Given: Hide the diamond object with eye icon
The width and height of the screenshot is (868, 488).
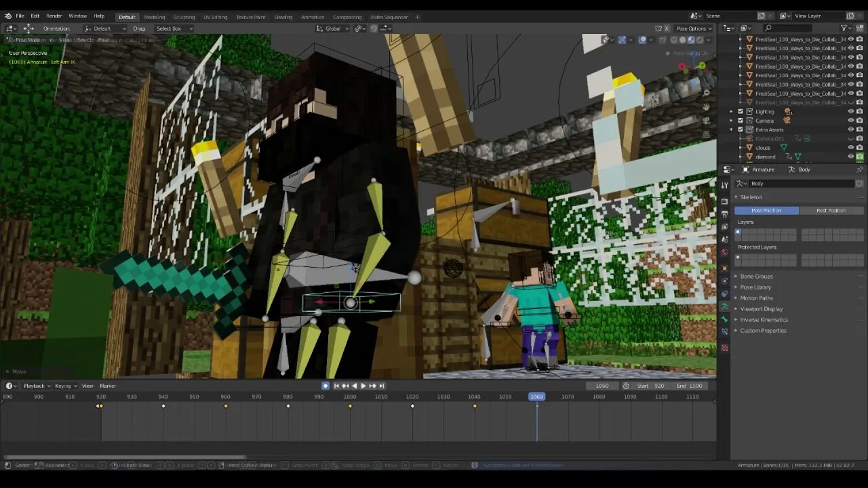Looking at the screenshot, I should tap(851, 157).
